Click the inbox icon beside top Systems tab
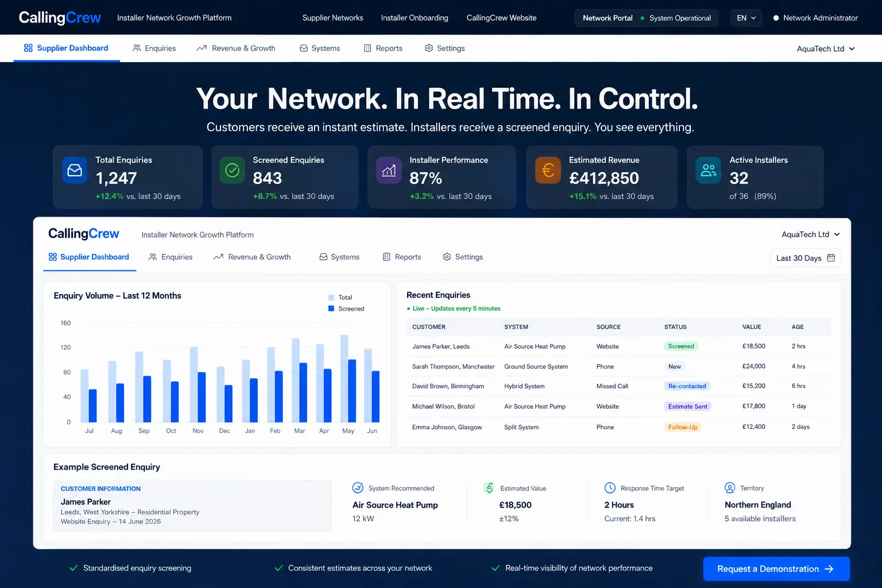This screenshot has width=882, height=588. coord(304,48)
